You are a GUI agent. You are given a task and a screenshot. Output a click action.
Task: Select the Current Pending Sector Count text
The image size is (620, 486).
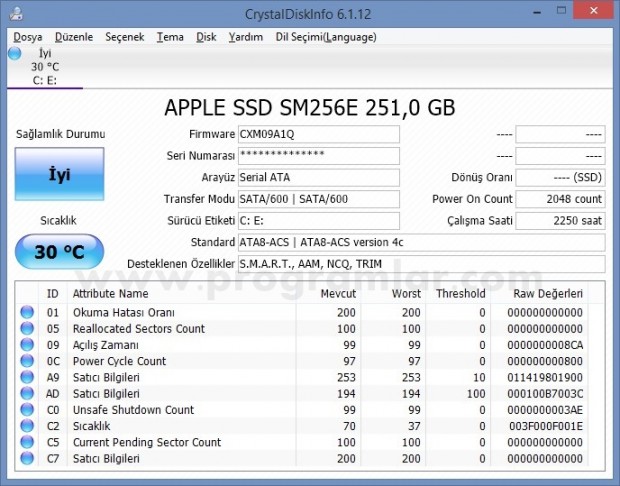point(147,442)
